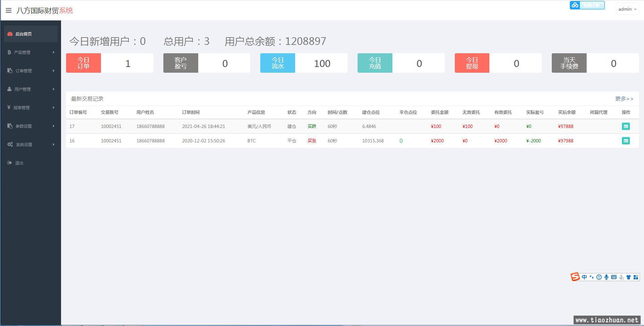Viewport: 644px width, 326px height.
Task: Open the IME toolbox grid icon
Action: [x=636, y=277]
